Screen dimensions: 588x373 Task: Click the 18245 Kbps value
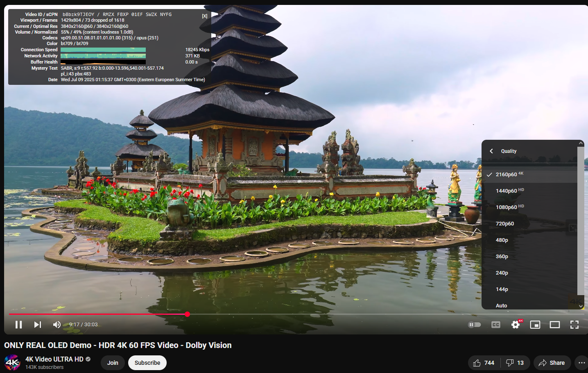197,50
